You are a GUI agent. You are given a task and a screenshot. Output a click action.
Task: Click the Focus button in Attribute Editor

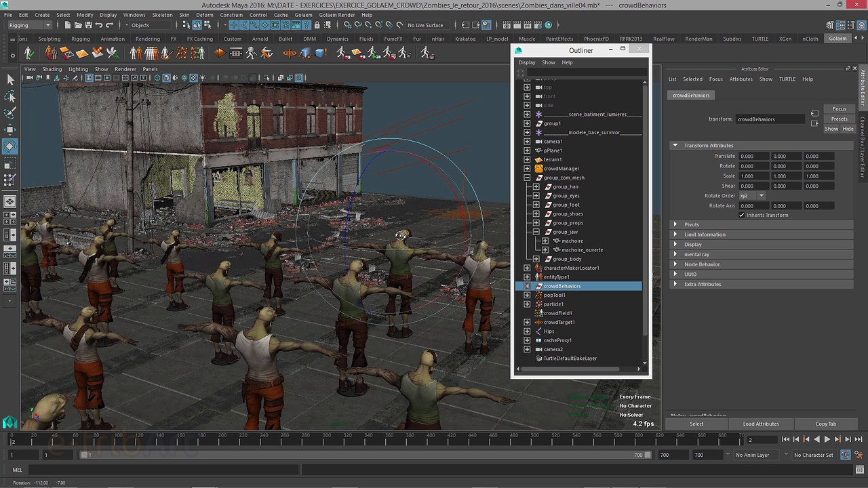pyautogui.click(x=839, y=108)
